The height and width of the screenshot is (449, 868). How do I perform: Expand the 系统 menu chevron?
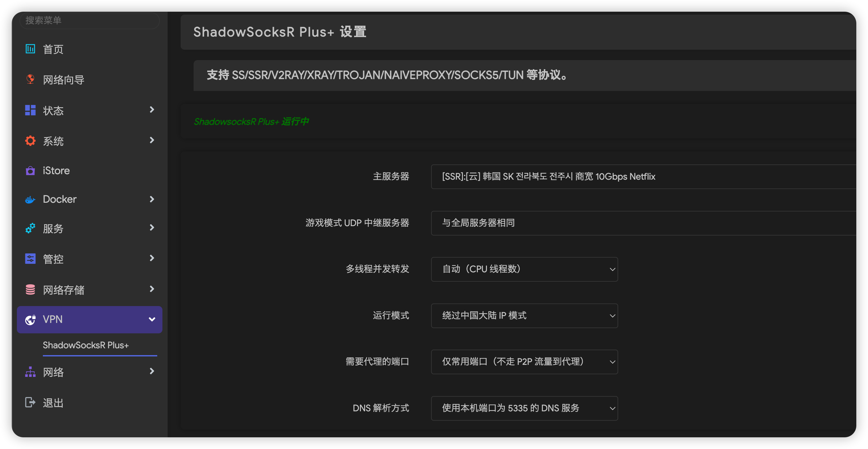[152, 140]
